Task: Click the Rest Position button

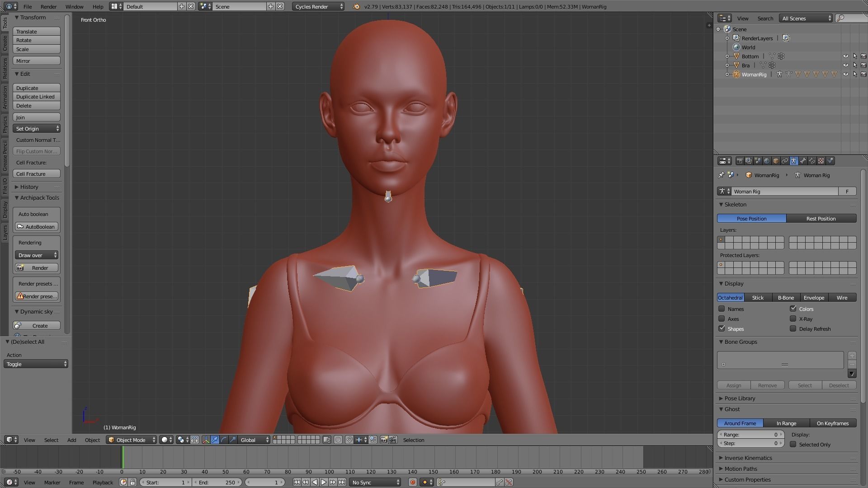Action: (x=821, y=218)
